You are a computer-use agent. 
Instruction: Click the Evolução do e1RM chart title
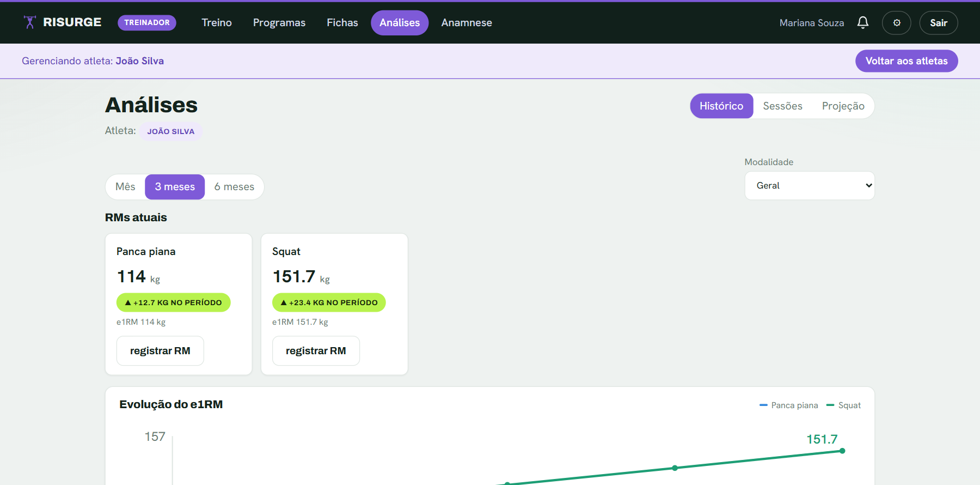[x=171, y=404]
